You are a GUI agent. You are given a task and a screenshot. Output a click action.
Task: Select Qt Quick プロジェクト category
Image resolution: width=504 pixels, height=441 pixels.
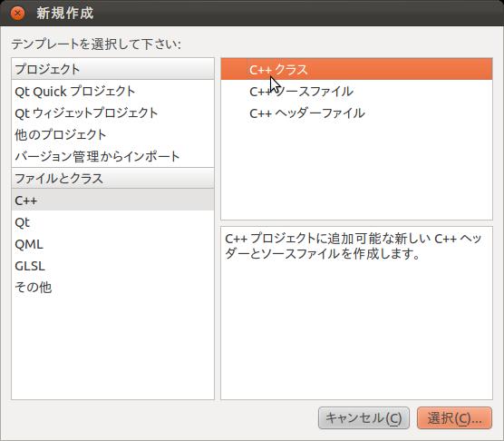click(x=112, y=92)
